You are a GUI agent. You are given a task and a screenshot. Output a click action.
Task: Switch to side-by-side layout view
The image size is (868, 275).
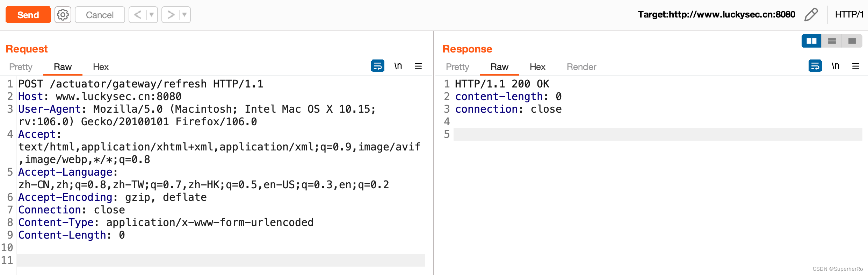(x=811, y=41)
